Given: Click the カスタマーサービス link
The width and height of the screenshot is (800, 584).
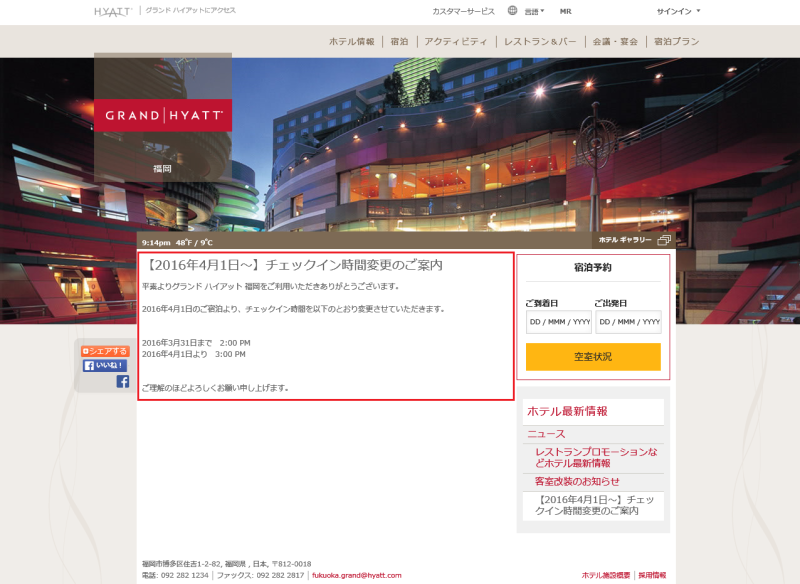Looking at the screenshot, I should click(463, 11).
